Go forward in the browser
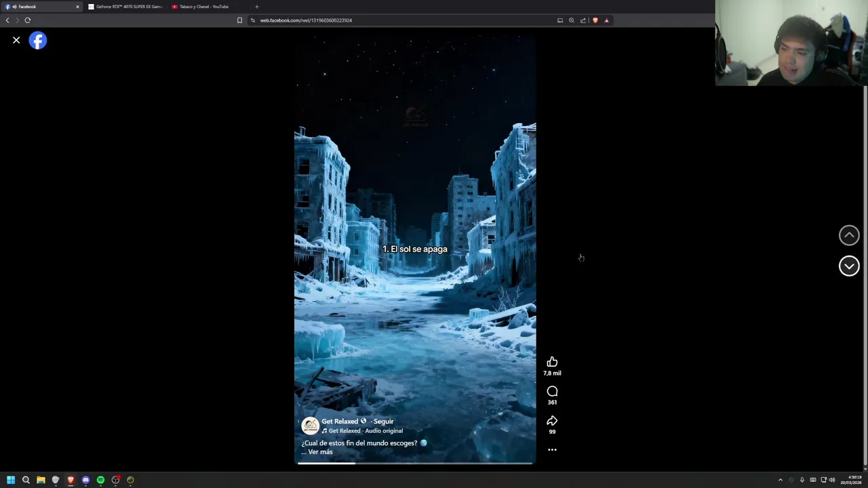 [18, 20]
